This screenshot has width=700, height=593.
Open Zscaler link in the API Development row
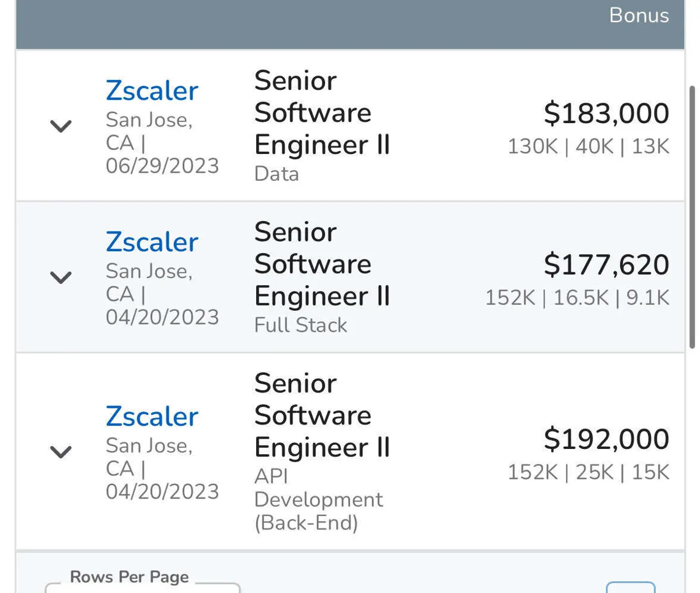pos(152,416)
